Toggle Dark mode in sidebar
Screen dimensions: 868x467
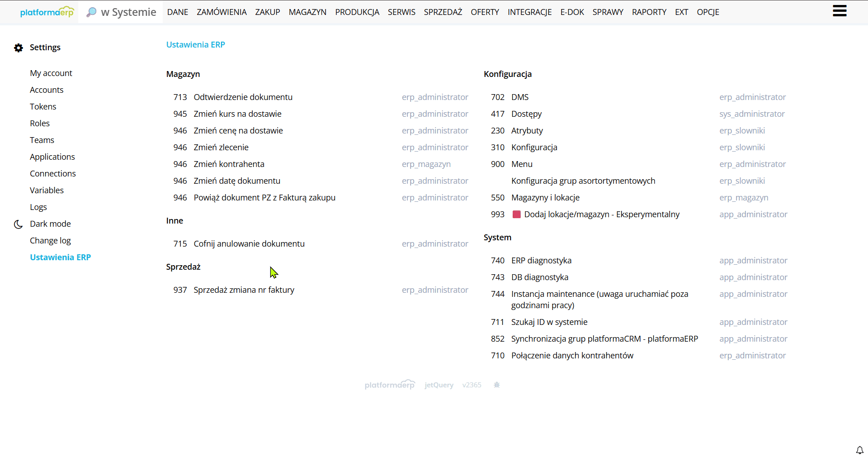pyautogui.click(x=50, y=224)
